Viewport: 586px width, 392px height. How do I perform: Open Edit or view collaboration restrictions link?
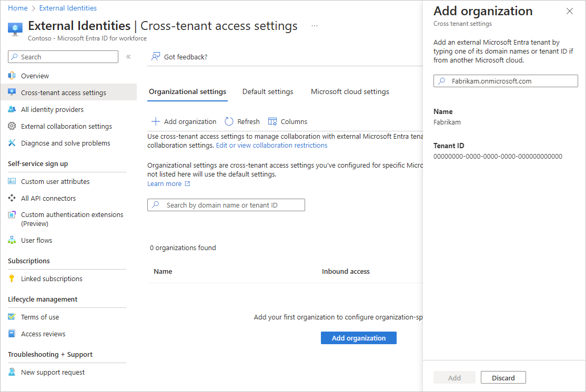coord(271,145)
